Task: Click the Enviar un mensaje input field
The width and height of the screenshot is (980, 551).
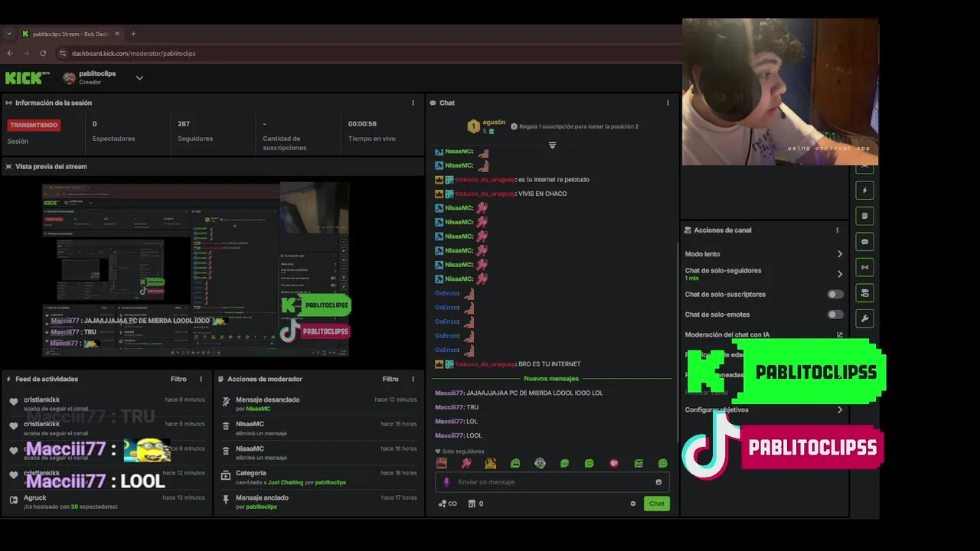Action: coord(552,482)
